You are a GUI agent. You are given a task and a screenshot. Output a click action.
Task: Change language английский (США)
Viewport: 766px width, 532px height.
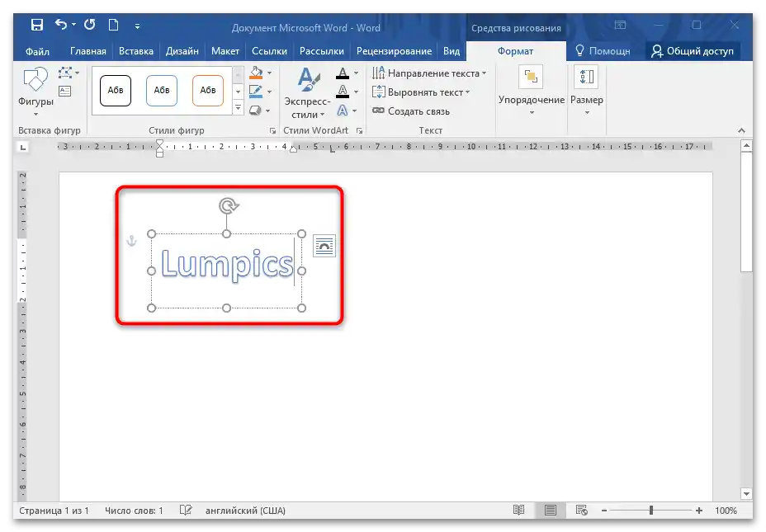245,511
